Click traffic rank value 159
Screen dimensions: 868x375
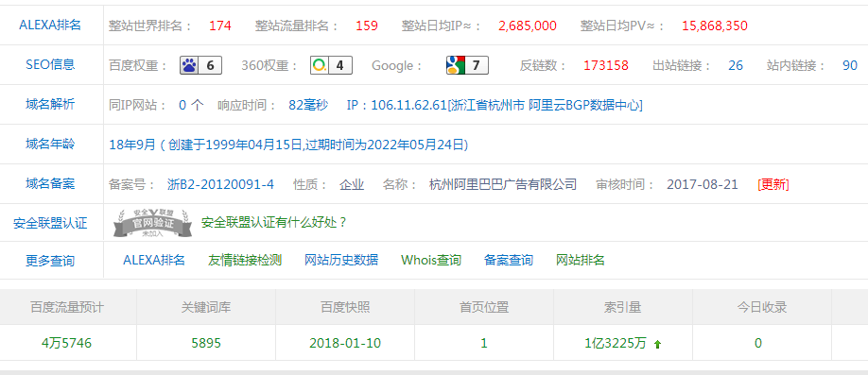pyautogui.click(x=367, y=26)
